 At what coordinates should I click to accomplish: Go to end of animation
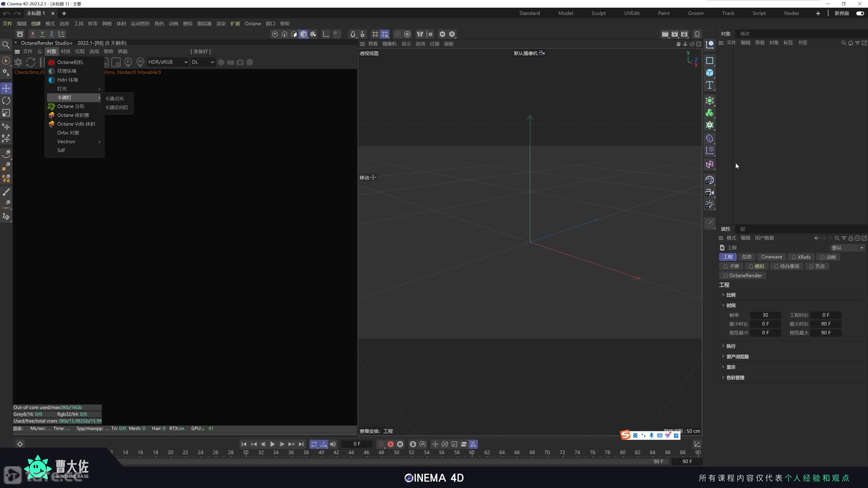pyautogui.click(x=301, y=444)
